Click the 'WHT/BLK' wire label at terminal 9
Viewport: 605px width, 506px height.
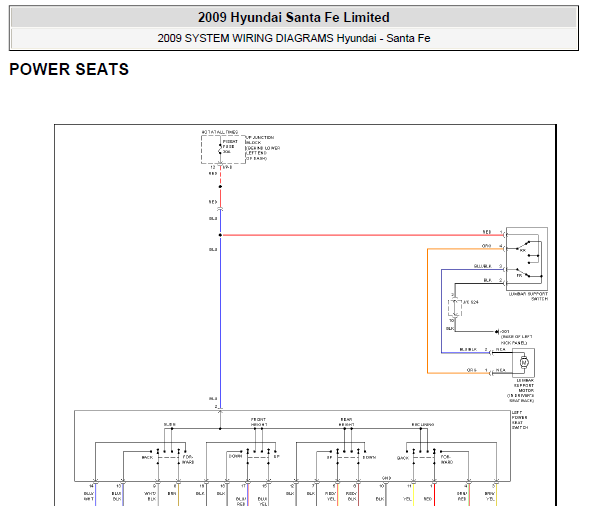150,496
